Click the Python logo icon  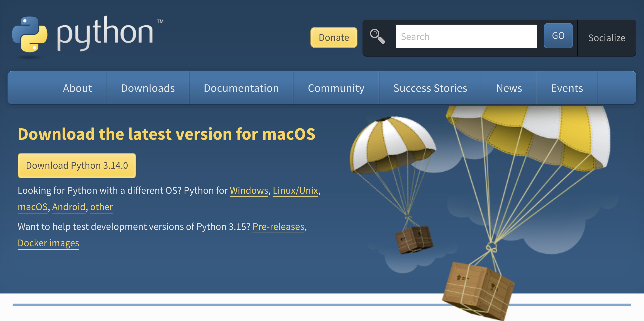coord(30,34)
